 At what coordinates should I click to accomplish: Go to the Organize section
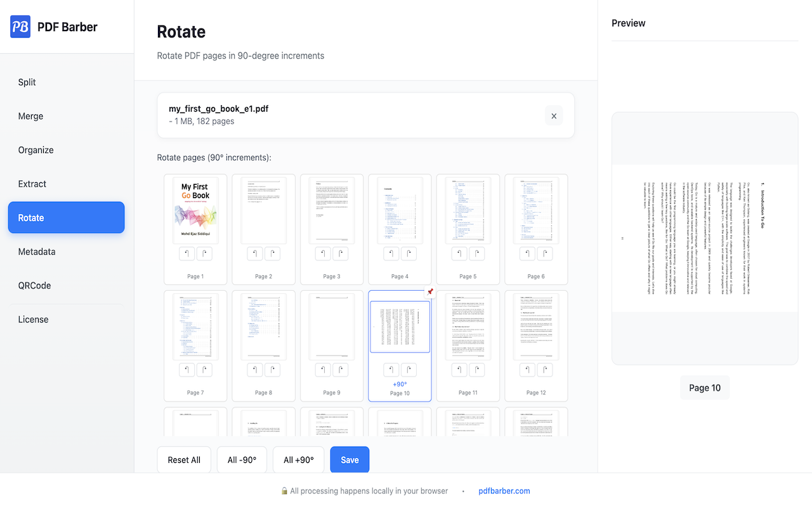click(66, 150)
